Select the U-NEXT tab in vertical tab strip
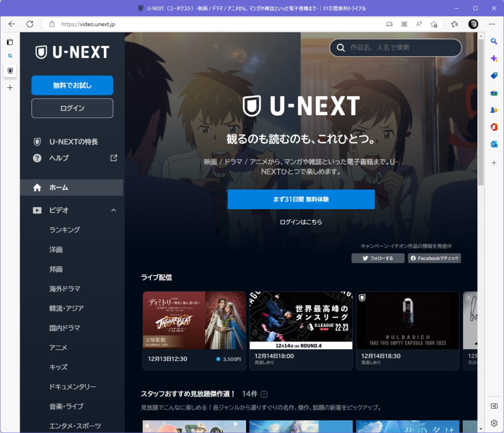The image size is (504, 433). click(10, 71)
